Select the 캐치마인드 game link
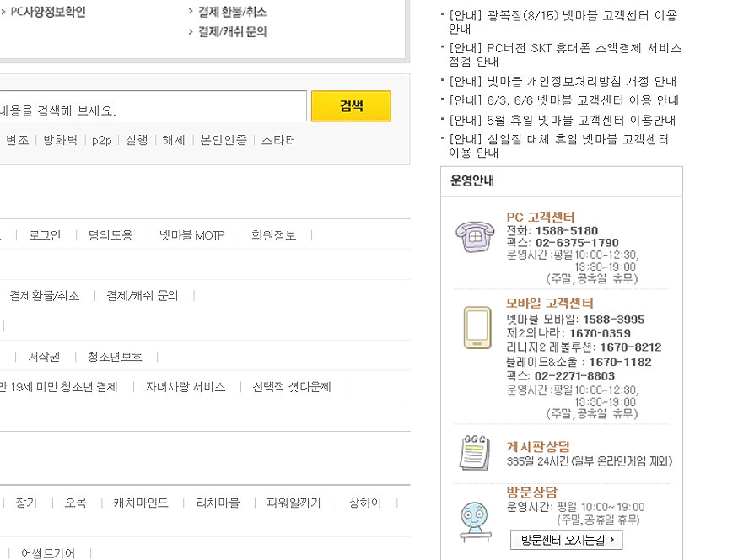Viewport: 738px width, 560px height. (x=141, y=503)
